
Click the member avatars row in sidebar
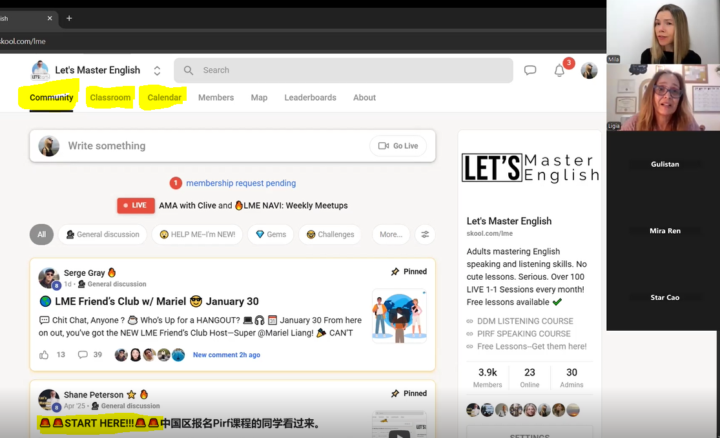pos(523,410)
